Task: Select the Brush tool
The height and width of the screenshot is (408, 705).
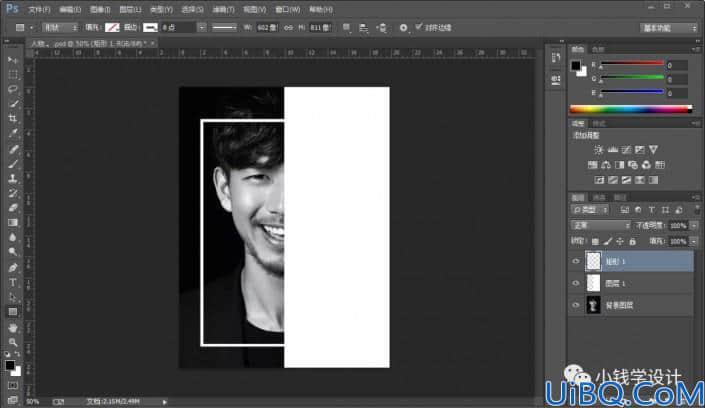Action: pyautogui.click(x=13, y=164)
